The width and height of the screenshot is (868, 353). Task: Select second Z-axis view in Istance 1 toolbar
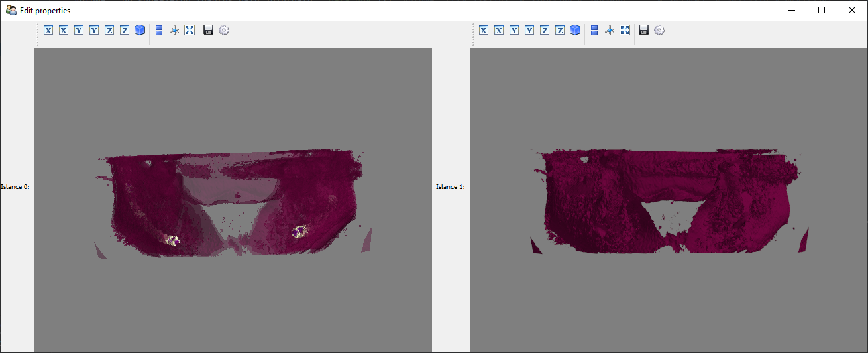(x=560, y=30)
